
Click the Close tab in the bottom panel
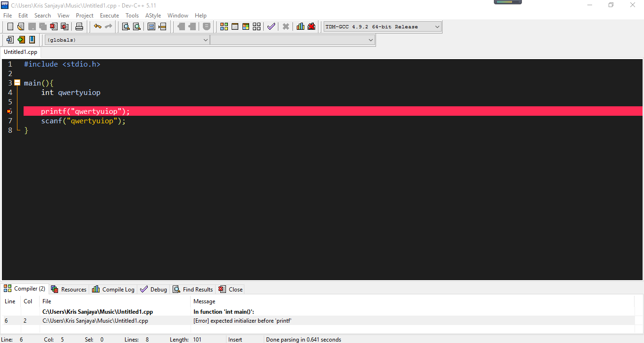pyautogui.click(x=231, y=289)
